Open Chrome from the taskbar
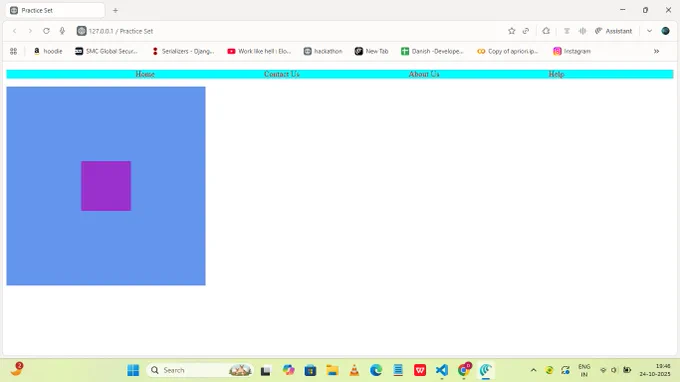The width and height of the screenshot is (680, 382). point(464,370)
